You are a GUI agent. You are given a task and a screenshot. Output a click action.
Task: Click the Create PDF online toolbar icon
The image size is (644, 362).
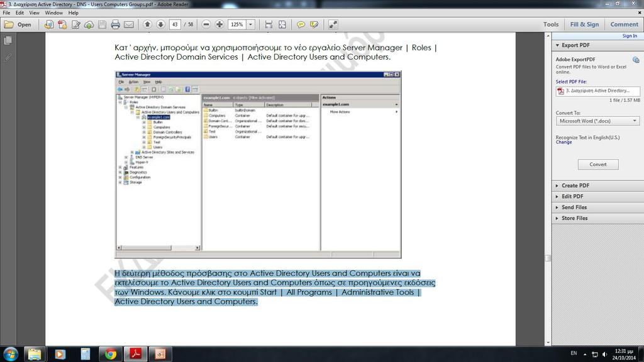coord(49,25)
